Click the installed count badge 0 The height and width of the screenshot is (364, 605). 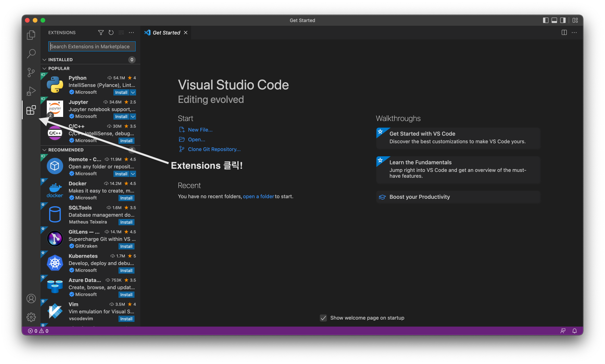(x=132, y=60)
